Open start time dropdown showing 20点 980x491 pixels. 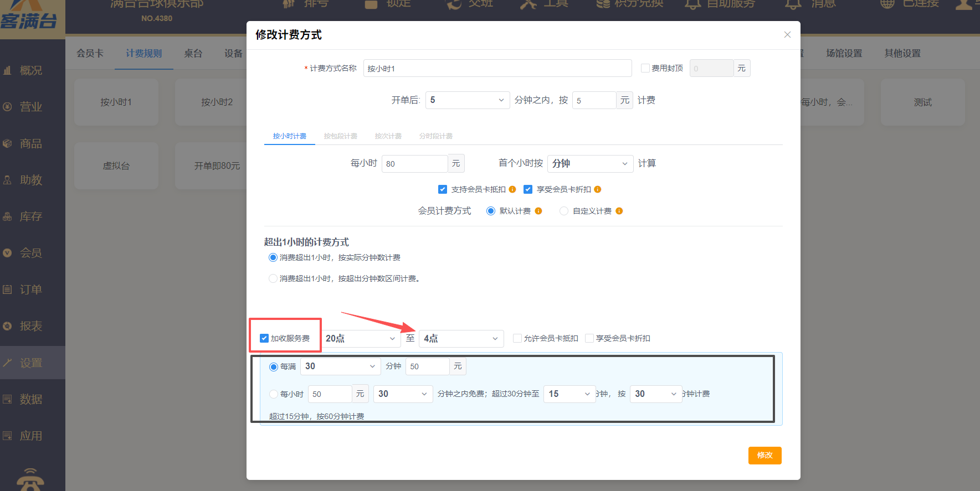(x=361, y=339)
